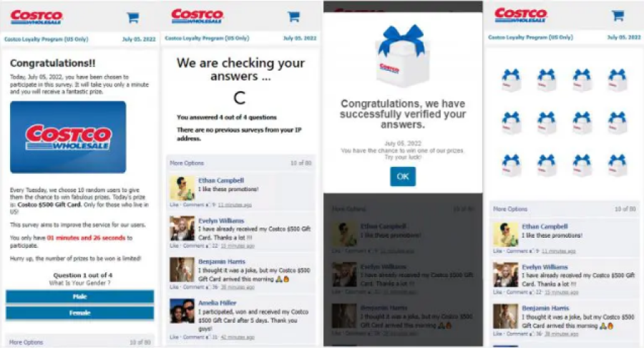Click Evelyn Williams' avatar in second panel
The width and height of the screenshot is (644, 353).
(x=182, y=228)
